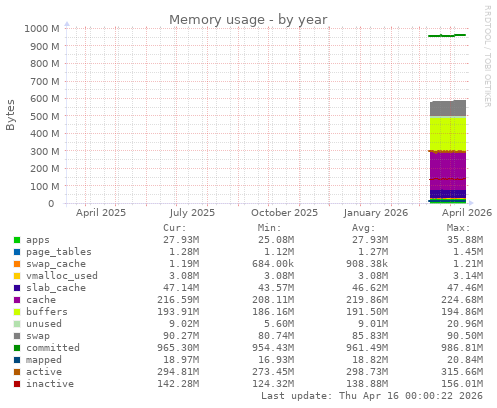Click the '600 M' axis label
Screen dimensions: 497x408
pyautogui.click(x=45, y=99)
